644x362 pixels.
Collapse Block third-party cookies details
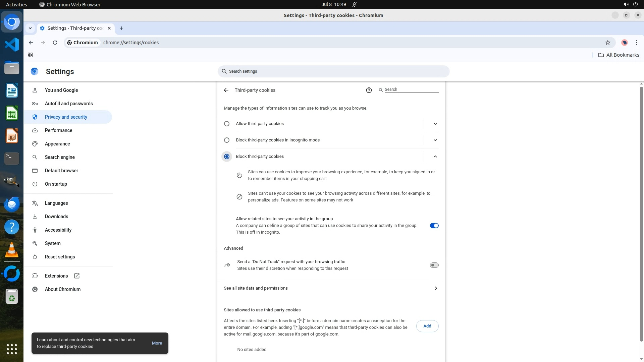(x=435, y=157)
